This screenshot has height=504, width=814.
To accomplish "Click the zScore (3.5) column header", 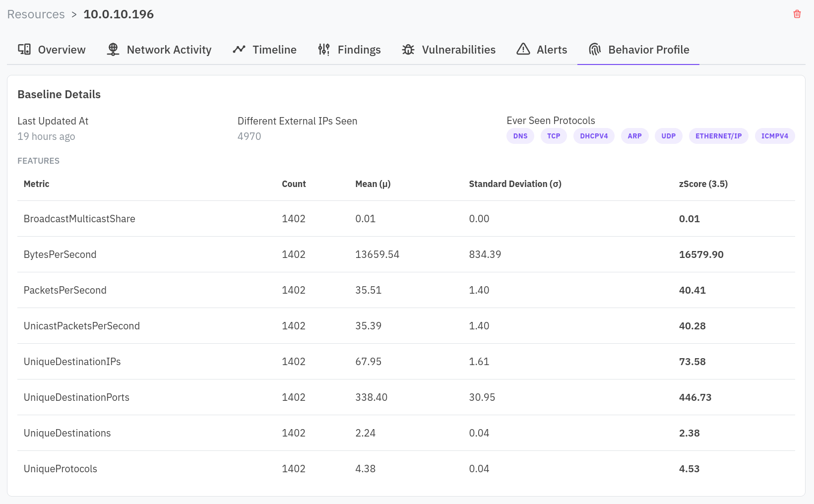I will pos(703,184).
